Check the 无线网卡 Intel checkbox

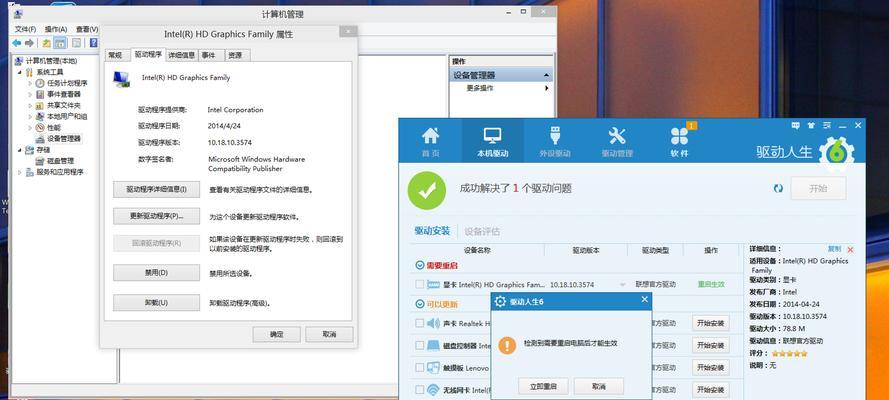pos(420,390)
